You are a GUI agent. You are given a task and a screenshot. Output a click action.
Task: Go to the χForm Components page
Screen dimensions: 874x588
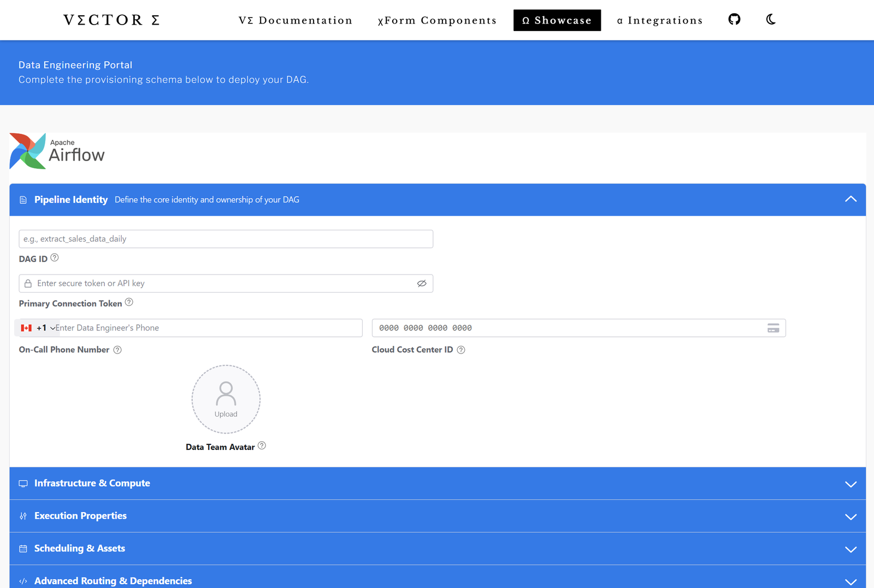coord(437,20)
